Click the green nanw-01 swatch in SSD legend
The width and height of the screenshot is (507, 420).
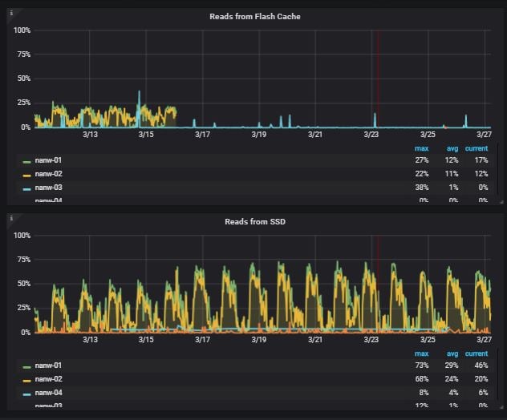tap(26, 367)
